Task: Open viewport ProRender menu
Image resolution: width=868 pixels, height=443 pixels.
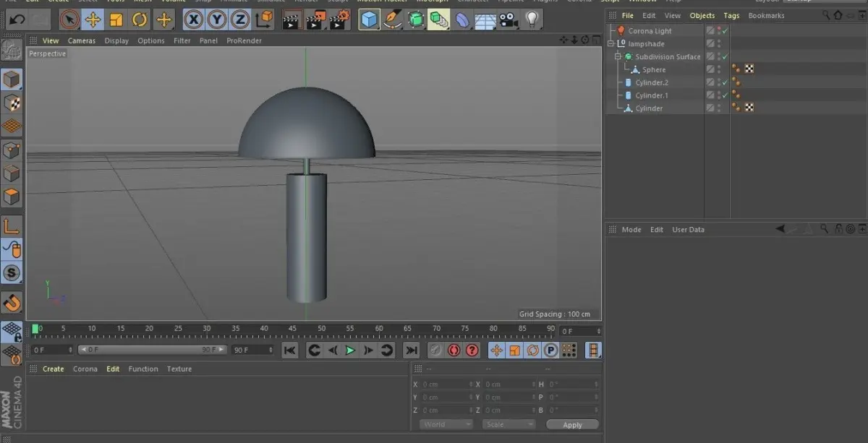Action: coord(244,40)
